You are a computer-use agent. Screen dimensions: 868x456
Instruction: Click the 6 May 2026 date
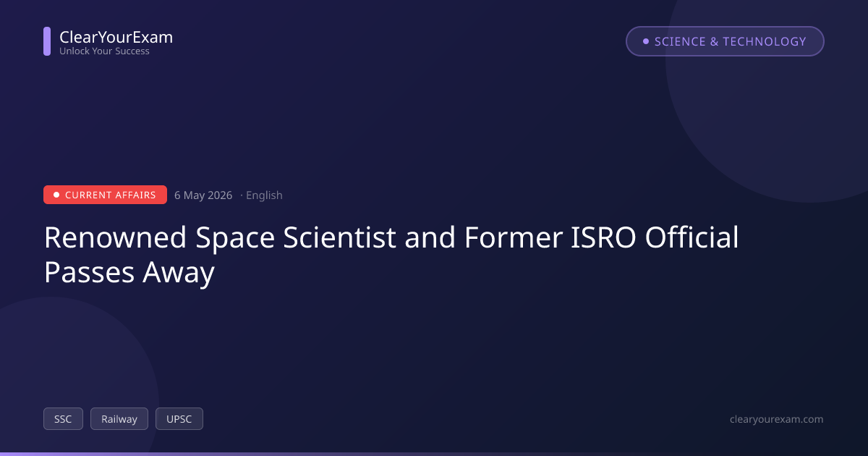(203, 195)
